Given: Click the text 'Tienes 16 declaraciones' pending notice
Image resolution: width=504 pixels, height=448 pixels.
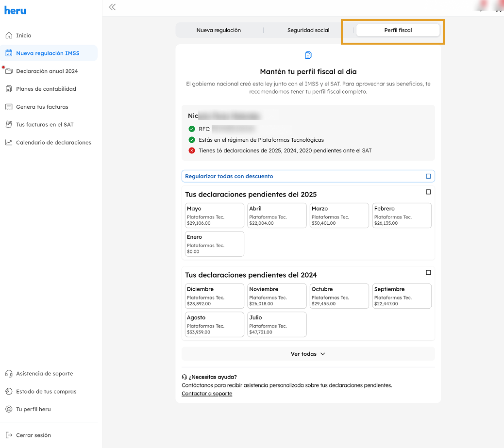Looking at the screenshot, I should pyautogui.click(x=285, y=150).
